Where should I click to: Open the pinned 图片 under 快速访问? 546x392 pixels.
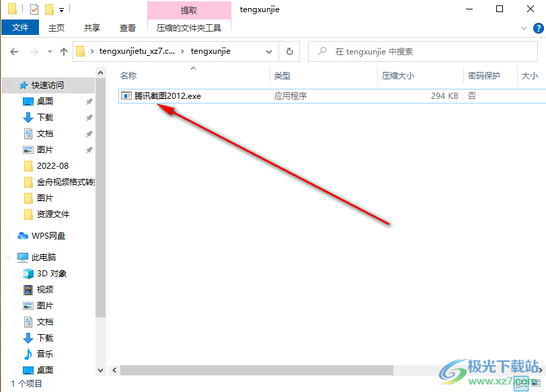(x=45, y=150)
